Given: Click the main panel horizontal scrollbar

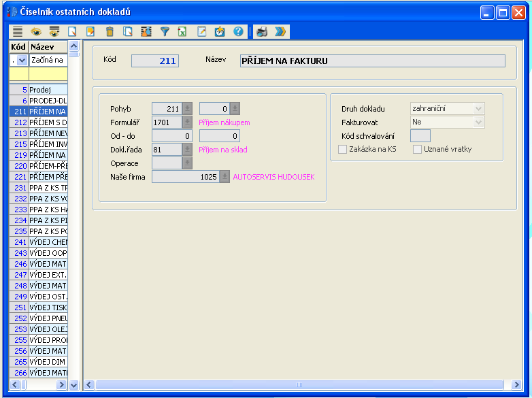Looking at the screenshot, I should 298,385.
